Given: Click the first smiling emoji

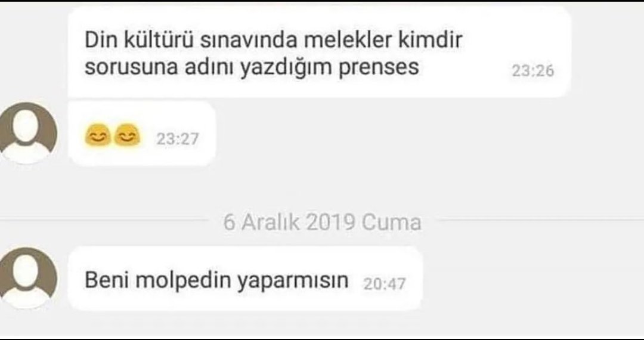Looking at the screenshot, I should pyautogui.click(x=97, y=137).
